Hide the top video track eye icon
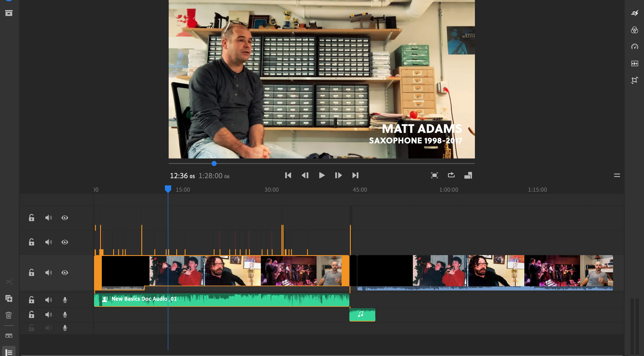The height and width of the screenshot is (356, 644). [65, 218]
